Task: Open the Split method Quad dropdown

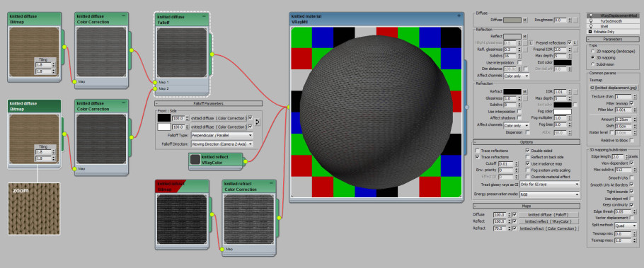Action: [x=626, y=226]
